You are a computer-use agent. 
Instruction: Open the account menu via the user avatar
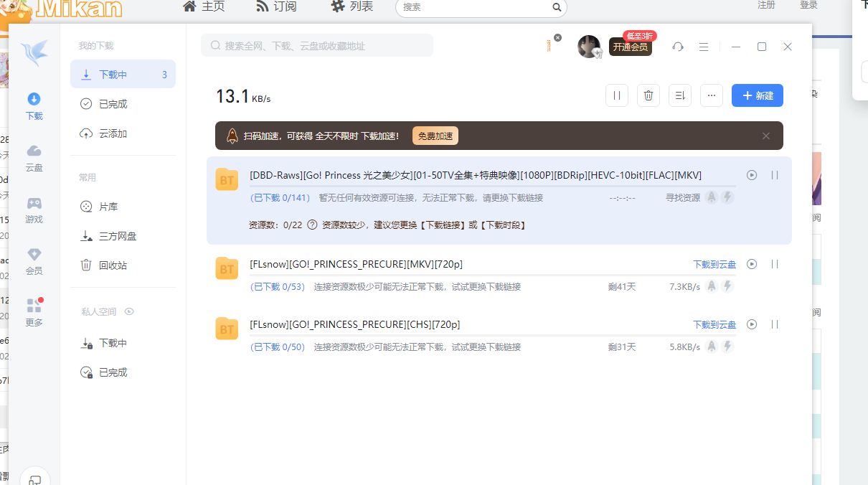point(589,47)
